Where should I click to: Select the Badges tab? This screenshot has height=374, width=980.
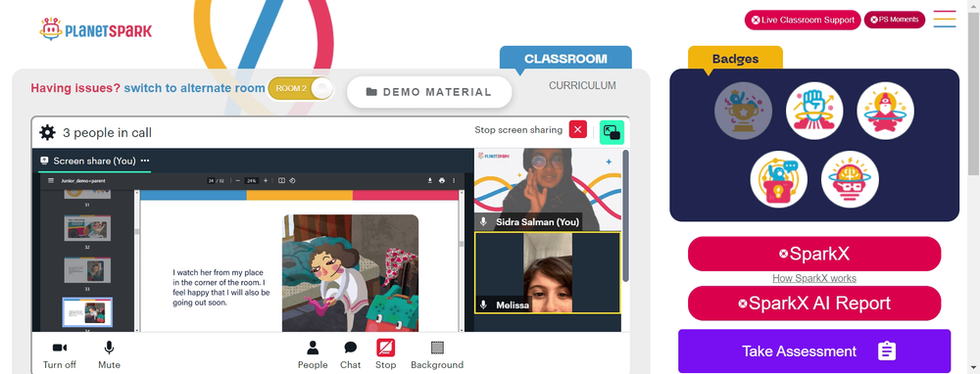click(735, 59)
